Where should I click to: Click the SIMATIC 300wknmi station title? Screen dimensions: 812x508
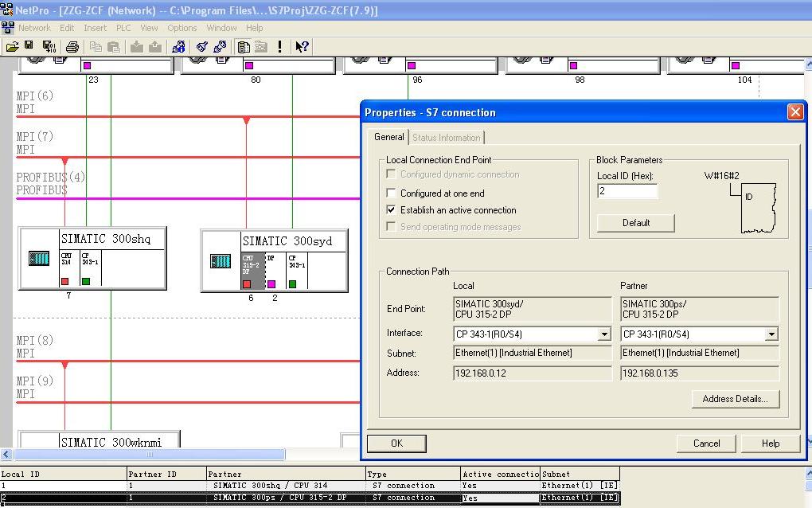tap(111, 442)
